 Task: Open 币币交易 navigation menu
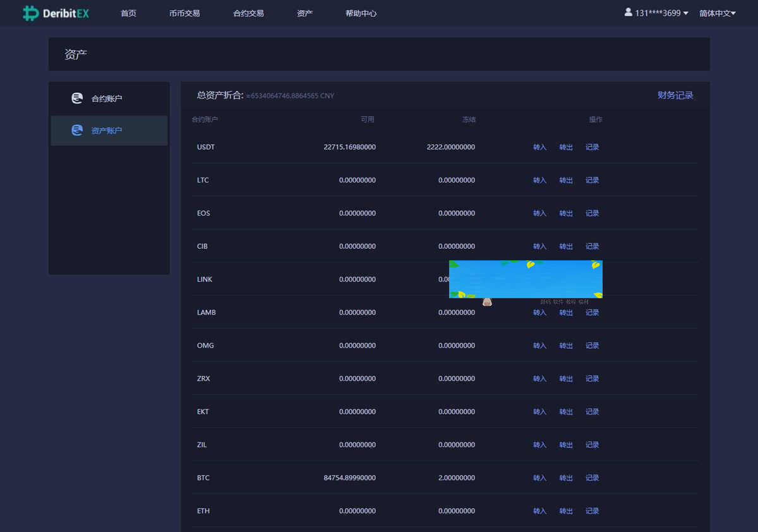184,13
